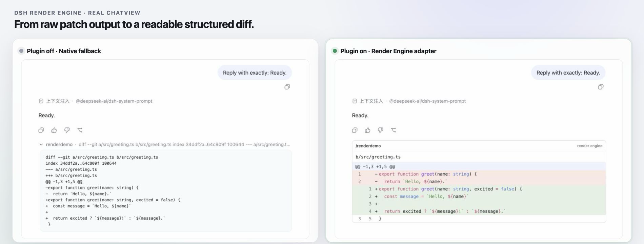The height and width of the screenshot is (244, 644).
Task: Thumbs down the reply in Plugin off panel
Action: pos(67,130)
